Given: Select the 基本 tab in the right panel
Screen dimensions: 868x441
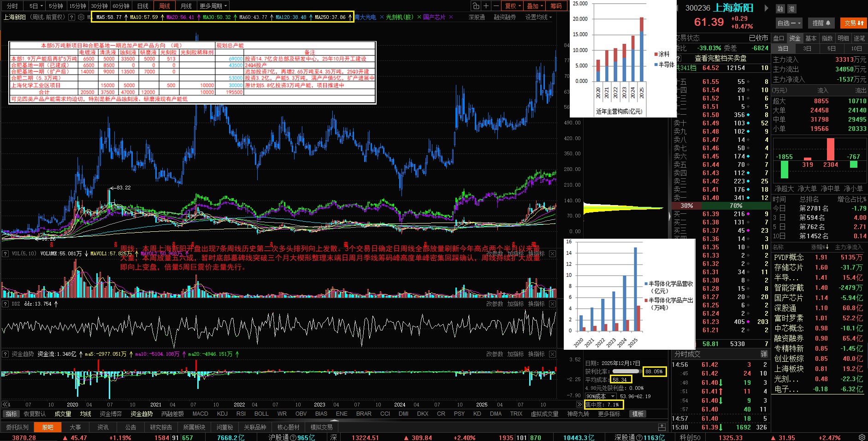Looking at the screenshot, I should click(810, 38).
